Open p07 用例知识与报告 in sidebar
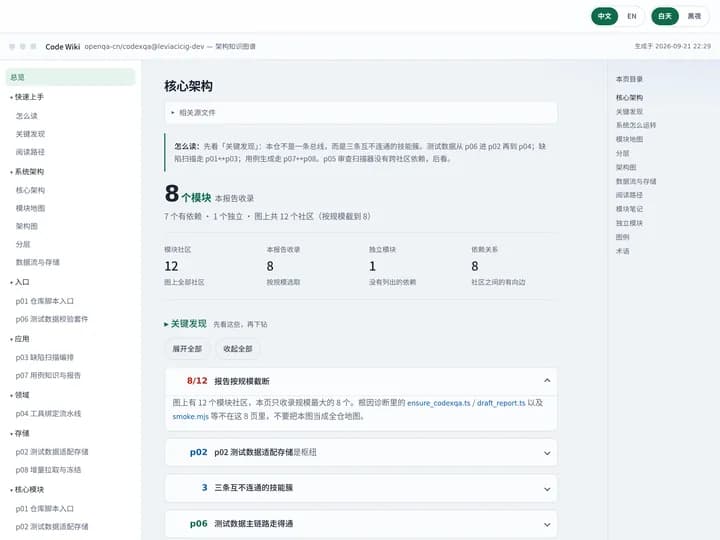Viewport: 720px width, 540px height. (x=48, y=375)
